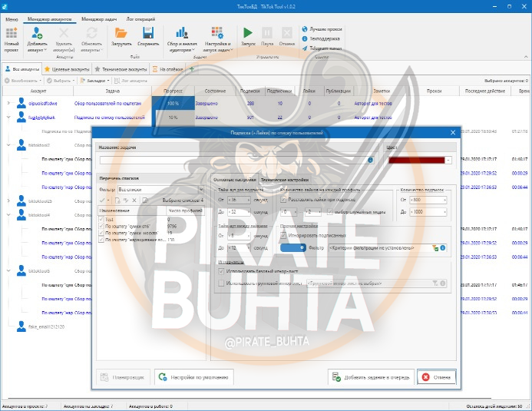This screenshot has width=532, height=411.
Task: Open the list filter "Все списки" combo box
Action: click(160, 190)
